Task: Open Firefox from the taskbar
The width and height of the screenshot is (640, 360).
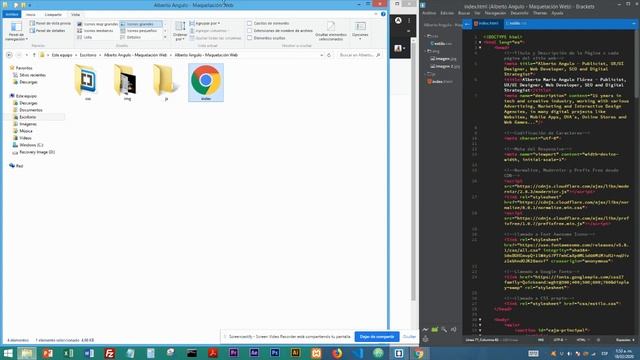Action: (x=337, y=353)
